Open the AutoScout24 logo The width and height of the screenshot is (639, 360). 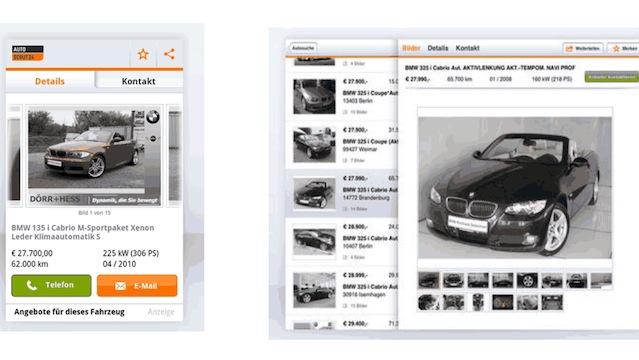[27, 53]
